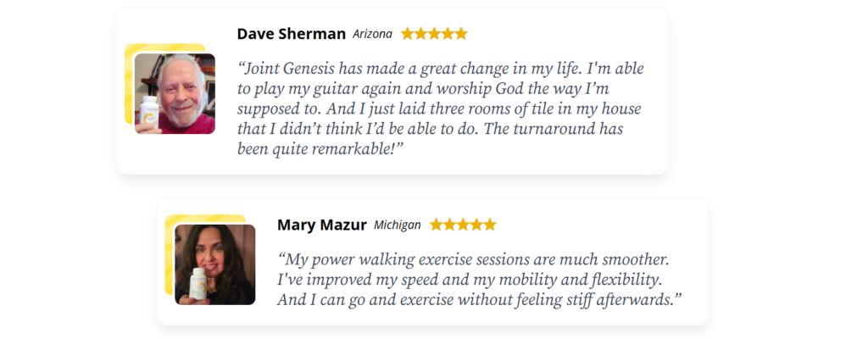Viewport: 868px width, 339px height.
Task: Click the fifth star in Mary Mazur's rating
Action: 489,225
